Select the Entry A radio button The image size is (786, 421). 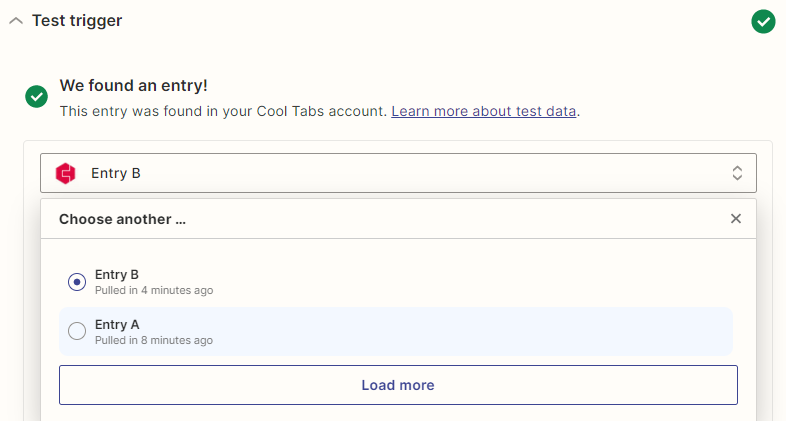click(x=77, y=331)
